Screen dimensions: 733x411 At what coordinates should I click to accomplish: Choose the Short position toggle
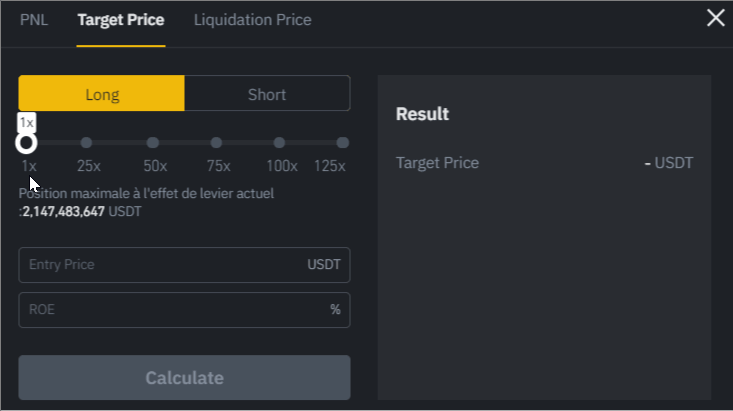point(267,94)
